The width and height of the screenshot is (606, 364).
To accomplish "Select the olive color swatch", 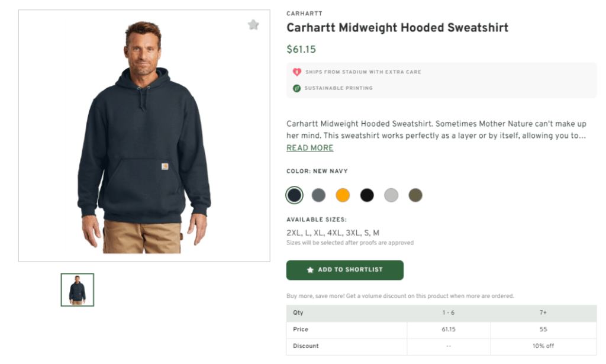I will pos(415,195).
